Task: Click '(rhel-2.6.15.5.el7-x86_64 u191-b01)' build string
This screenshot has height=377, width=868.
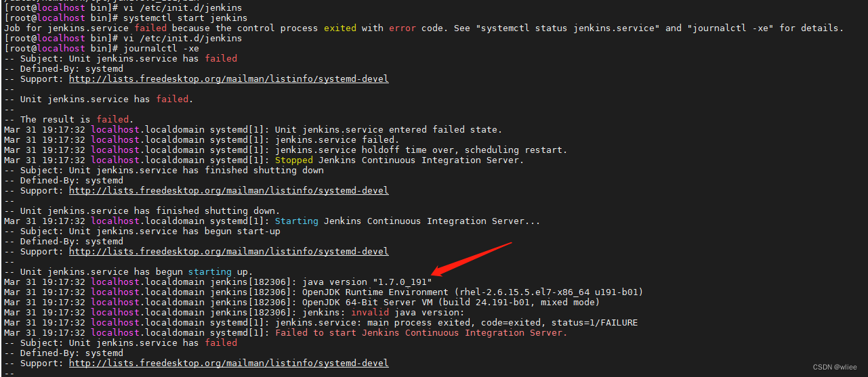Action: click(549, 292)
